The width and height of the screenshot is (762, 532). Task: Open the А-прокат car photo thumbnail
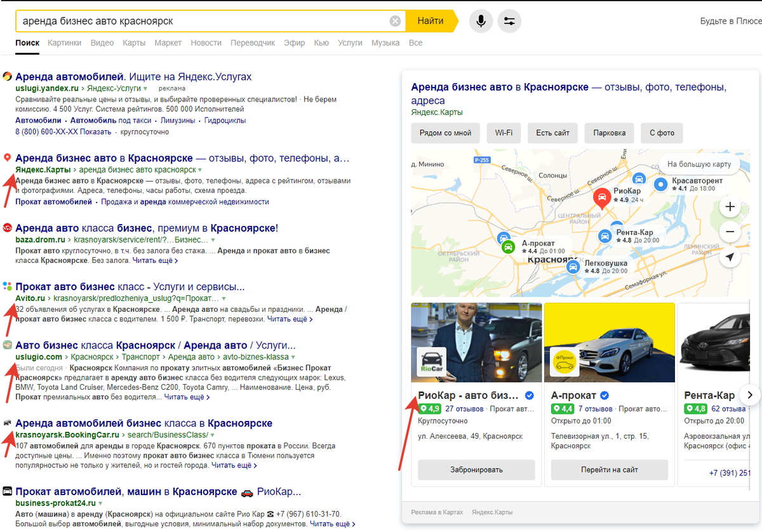click(x=610, y=343)
